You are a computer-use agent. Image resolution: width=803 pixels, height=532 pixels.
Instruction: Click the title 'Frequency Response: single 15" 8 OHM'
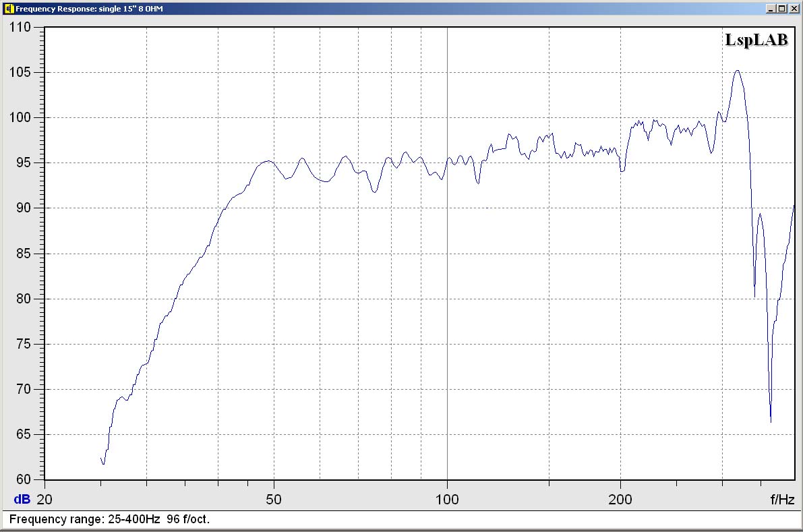[89, 9]
